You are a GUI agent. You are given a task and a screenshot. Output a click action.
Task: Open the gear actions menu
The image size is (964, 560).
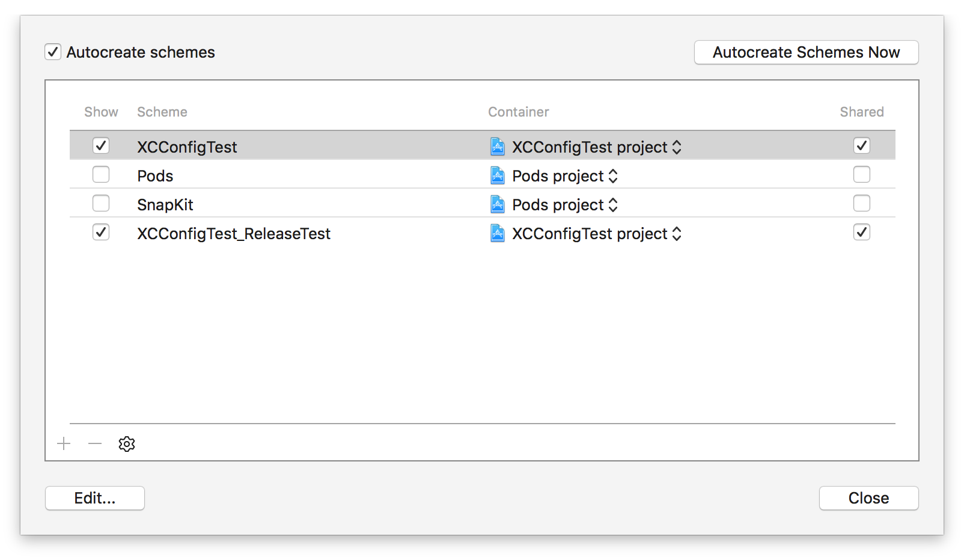pyautogui.click(x=127, y=444)
